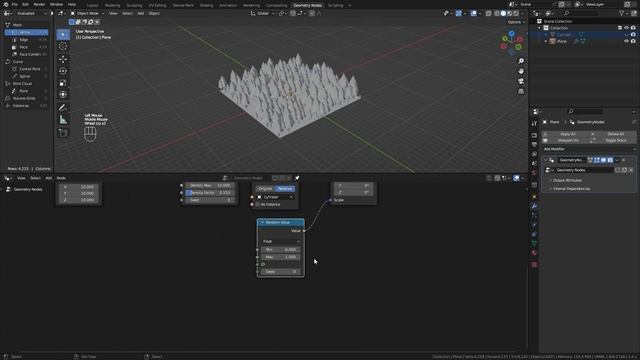Expand the Output Attributes panel
Screen dimensions: 640x360
[567, 180]
